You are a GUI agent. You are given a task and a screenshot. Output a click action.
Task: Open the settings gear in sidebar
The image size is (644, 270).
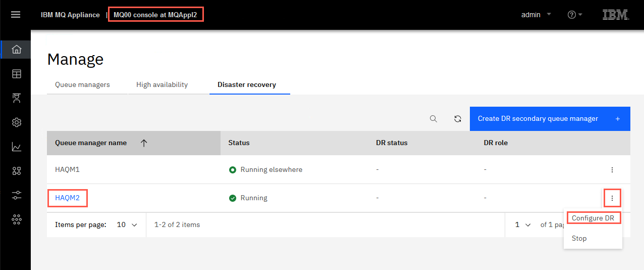pyautogui.click(x=17, y=122)
